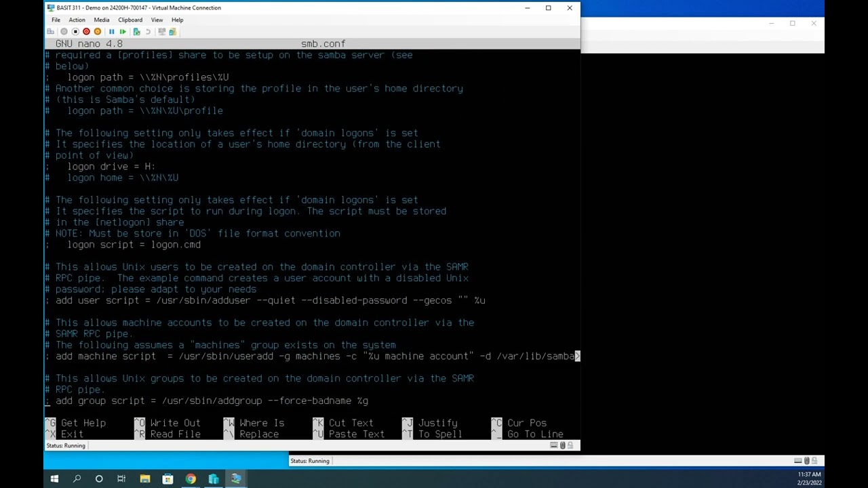Click the 'Exit' nano shortcut

point(72,434)
